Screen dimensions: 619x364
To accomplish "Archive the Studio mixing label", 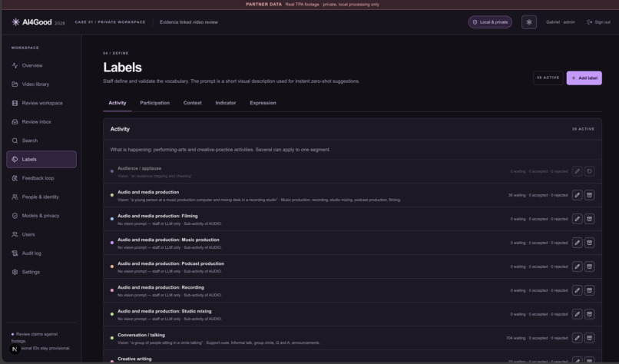I will tap(589, 314).
